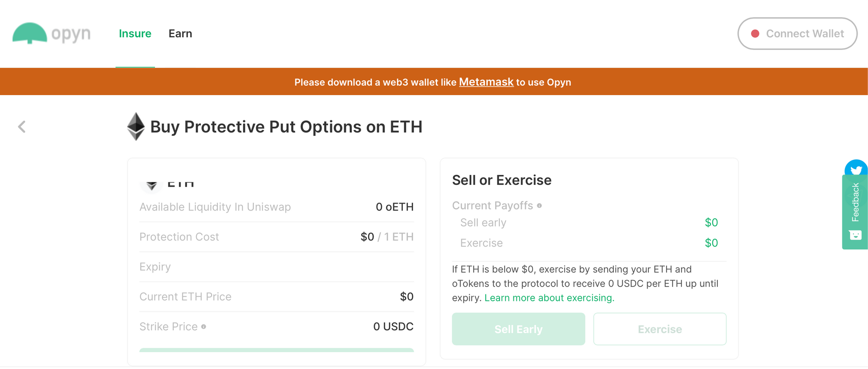The height and width of the screenshot is (369, 868).
Task: Click the Ethereum diamond icon beside the heading
Action: (136, 127)
